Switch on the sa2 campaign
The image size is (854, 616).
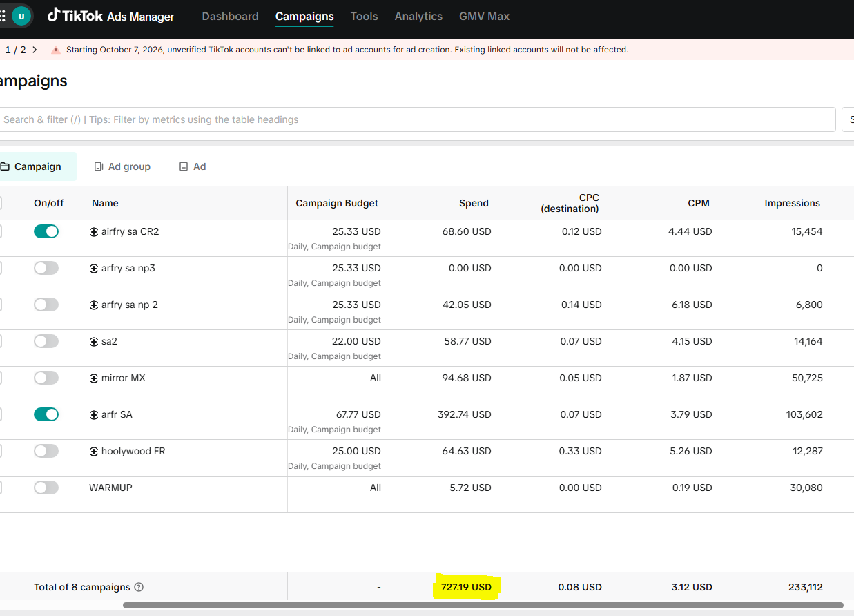coord(46,341)
